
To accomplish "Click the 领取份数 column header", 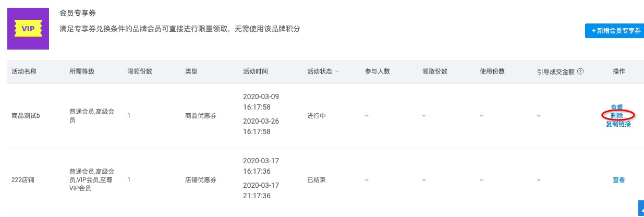I will click(x=435, y=71).
